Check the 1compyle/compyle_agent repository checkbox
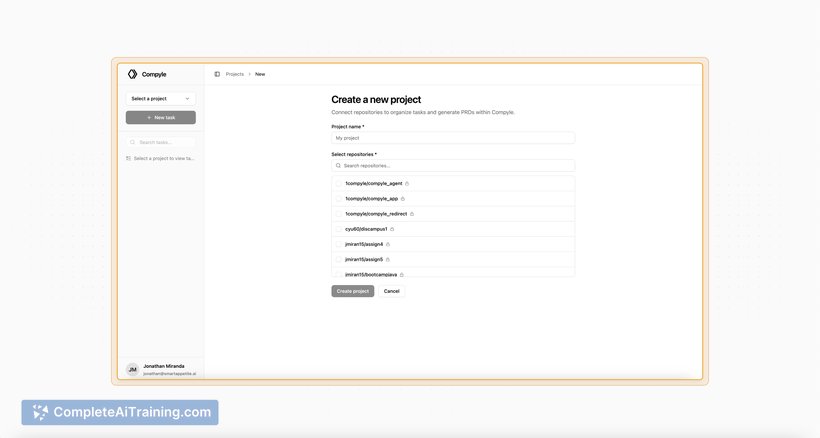820x438 pixels. point(338,184)
